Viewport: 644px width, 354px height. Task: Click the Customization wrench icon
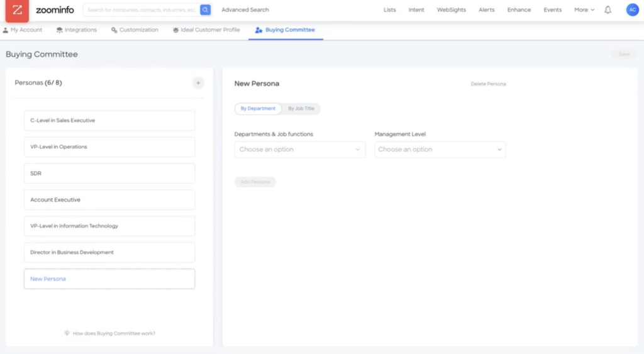[114, 30]
